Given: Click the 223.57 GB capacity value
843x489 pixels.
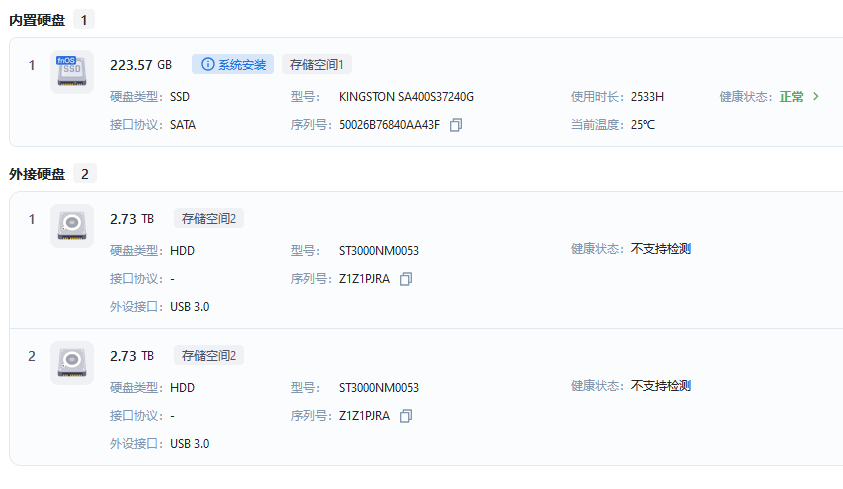Looking at the screenshot, I should click(x=141, y=65).
